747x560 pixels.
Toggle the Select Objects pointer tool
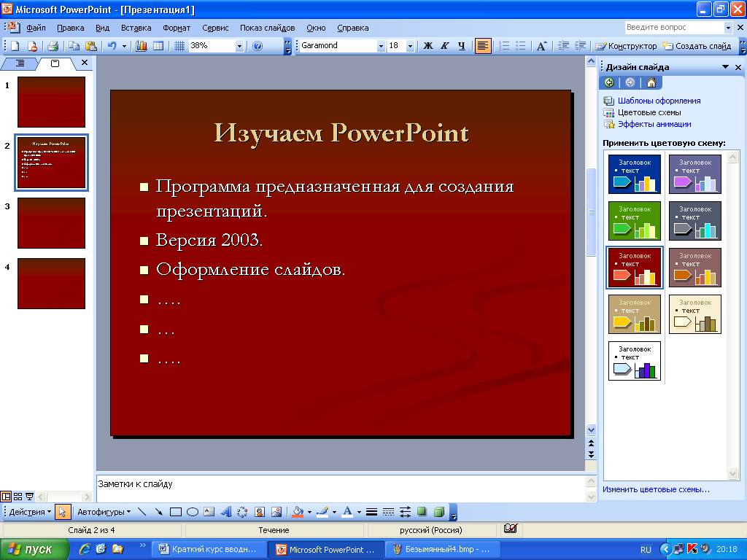pos(63,512)
